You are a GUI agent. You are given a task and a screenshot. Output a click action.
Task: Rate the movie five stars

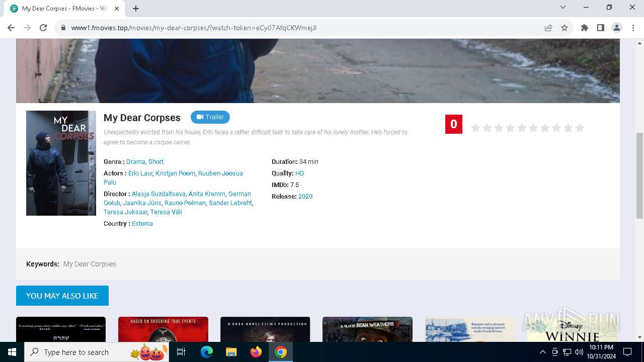[x=522, y=128]
